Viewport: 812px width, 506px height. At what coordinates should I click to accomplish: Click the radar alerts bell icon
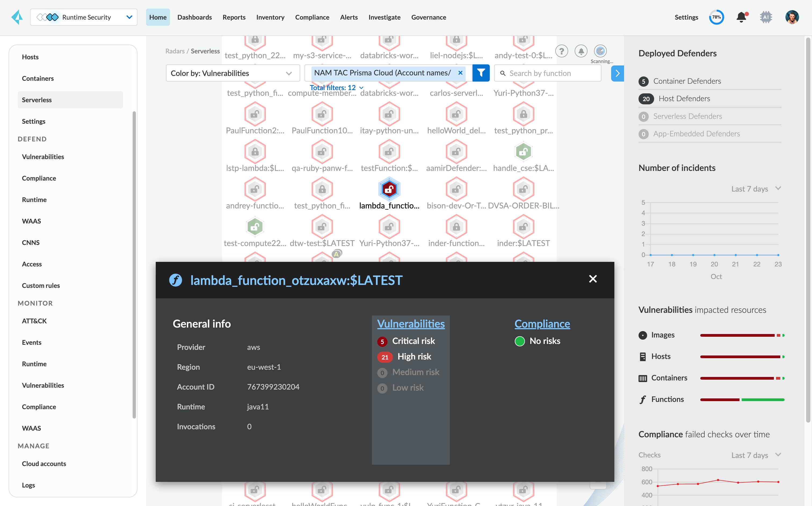(581, 51)
